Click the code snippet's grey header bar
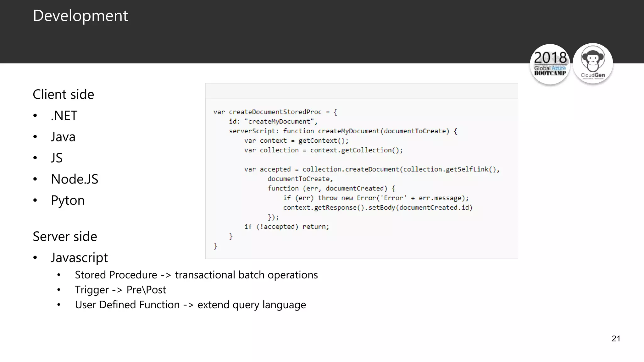644x362 pixels. (x=362, y=91)
